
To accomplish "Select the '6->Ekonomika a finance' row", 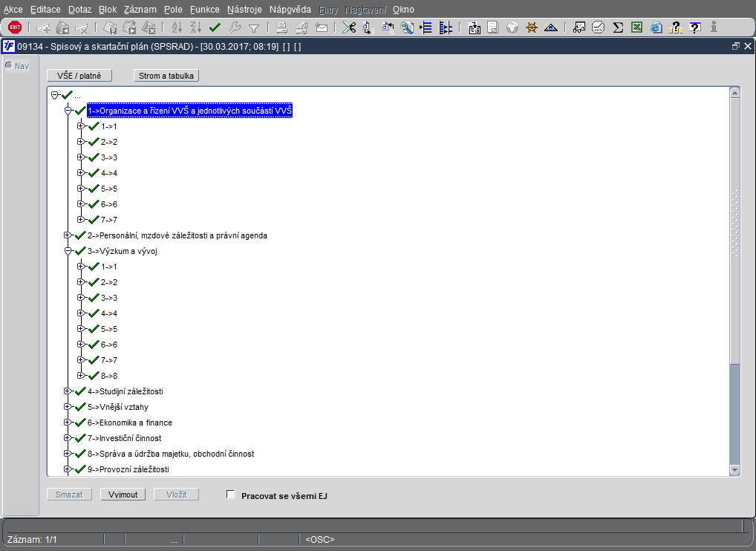I will [x=130, y=423].
